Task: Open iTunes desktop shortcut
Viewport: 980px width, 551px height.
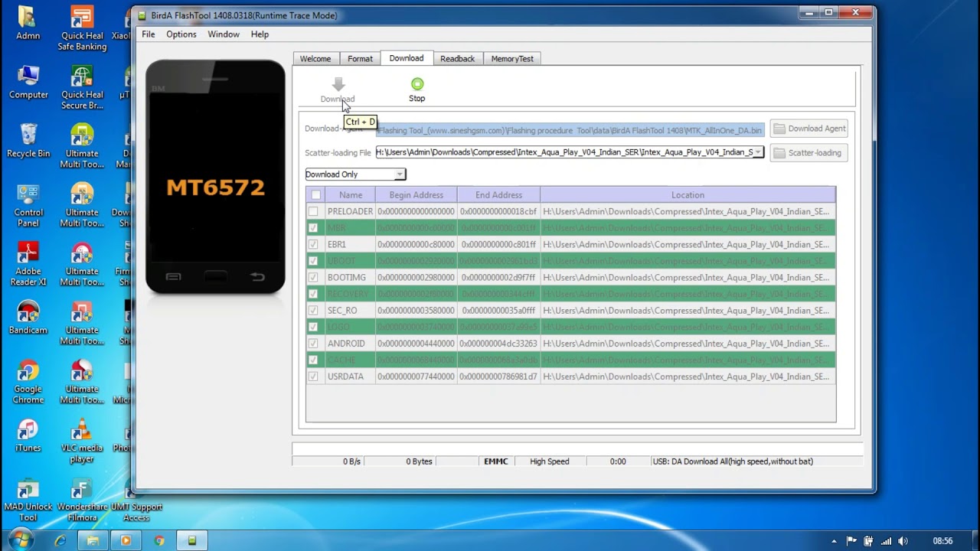Action: click(x=28, y=435)
